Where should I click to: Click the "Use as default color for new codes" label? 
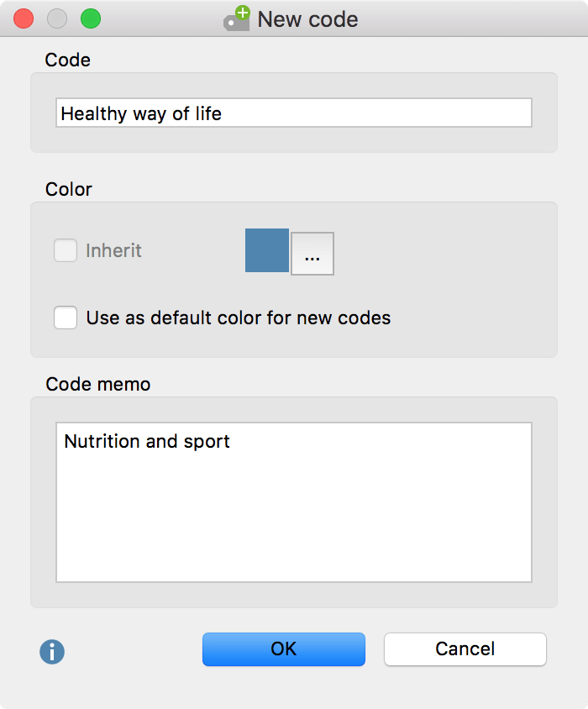239,318
